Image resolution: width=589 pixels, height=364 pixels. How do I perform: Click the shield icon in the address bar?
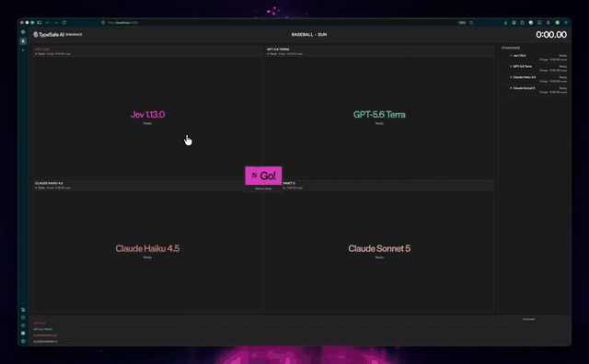103,22
